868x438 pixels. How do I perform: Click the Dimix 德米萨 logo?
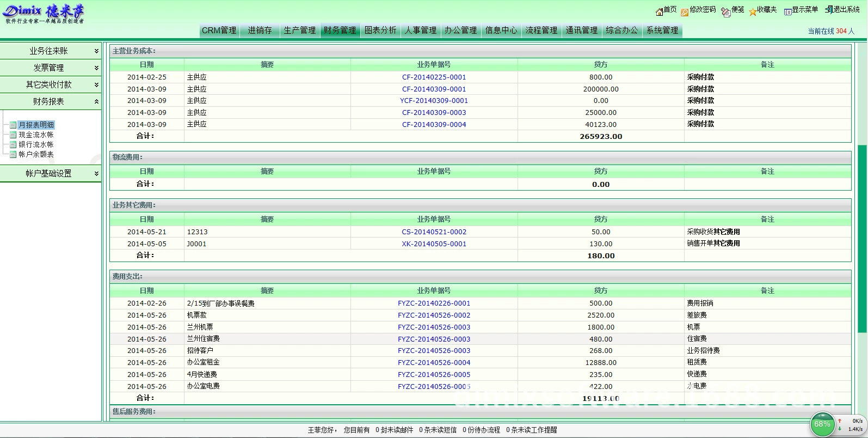[44, 14]
